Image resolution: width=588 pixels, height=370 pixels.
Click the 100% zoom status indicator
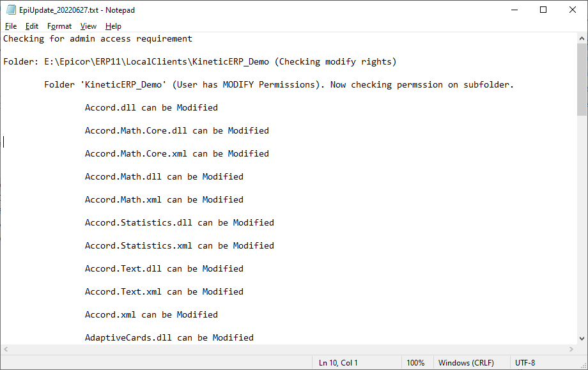(415, 363)
